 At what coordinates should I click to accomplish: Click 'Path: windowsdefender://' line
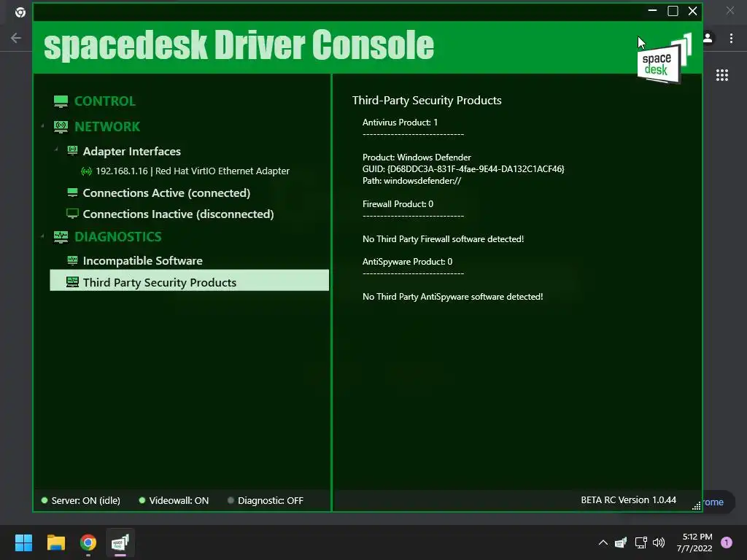point(411,181)
